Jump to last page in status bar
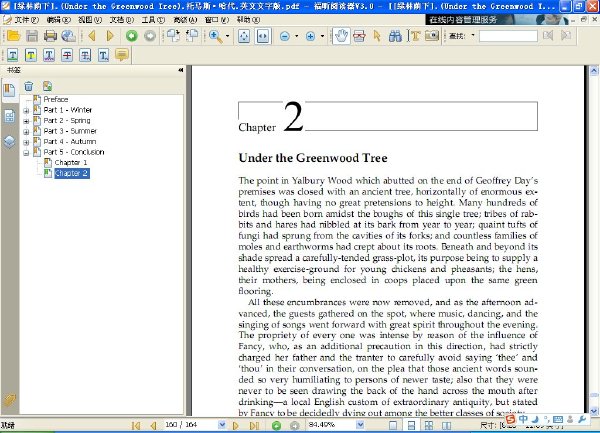 [254, 425]
